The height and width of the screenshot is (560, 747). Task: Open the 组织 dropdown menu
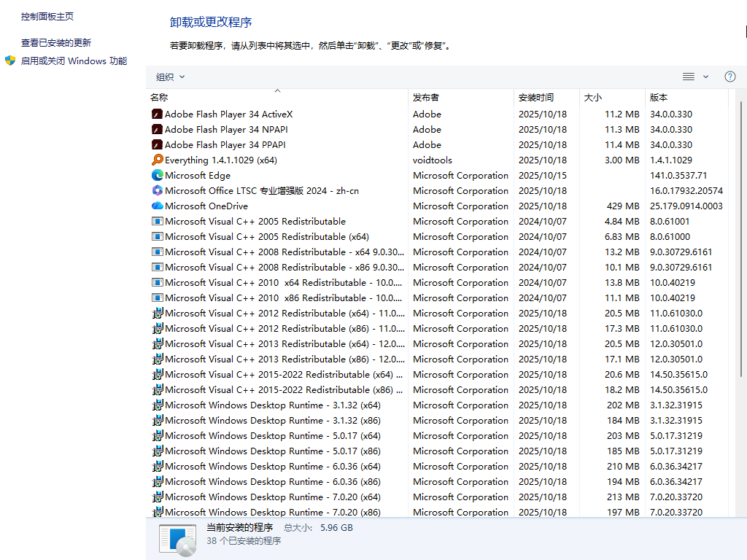(170, 77)
